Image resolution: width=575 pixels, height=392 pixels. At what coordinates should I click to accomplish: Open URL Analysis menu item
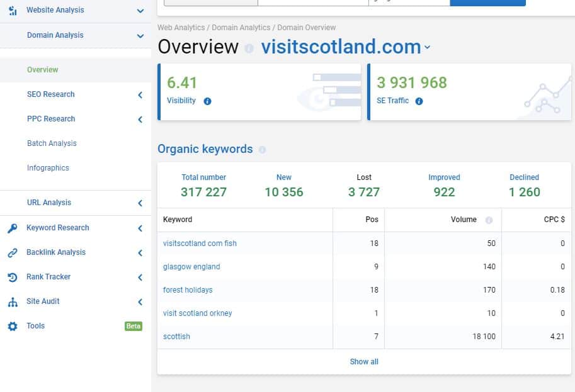click(x=48, y=202)
